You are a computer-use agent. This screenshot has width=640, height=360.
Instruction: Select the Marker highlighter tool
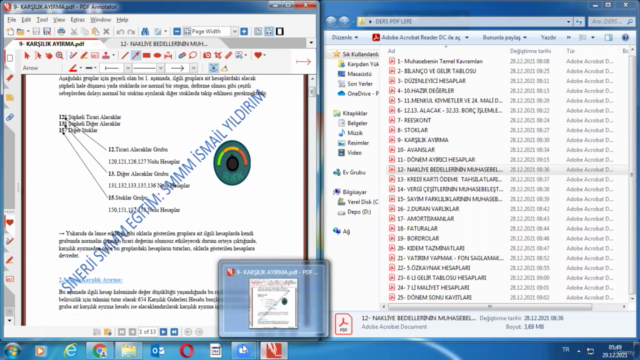84,55
